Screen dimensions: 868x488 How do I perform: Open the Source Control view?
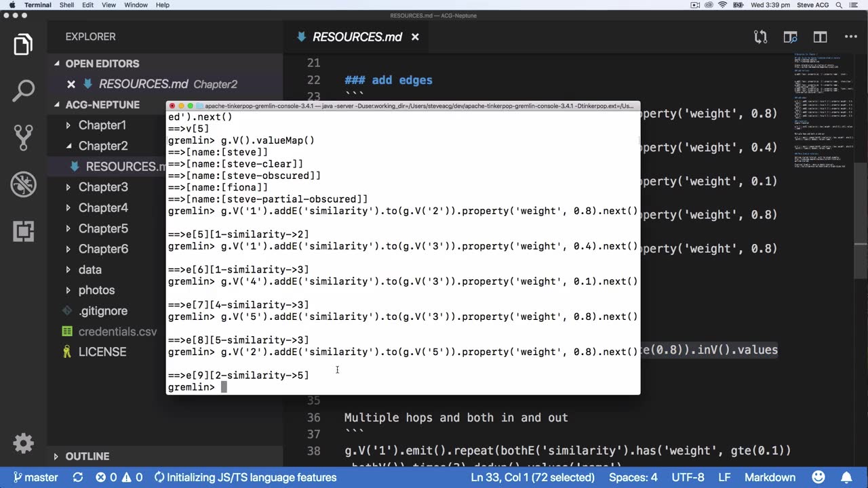[23, 137]
